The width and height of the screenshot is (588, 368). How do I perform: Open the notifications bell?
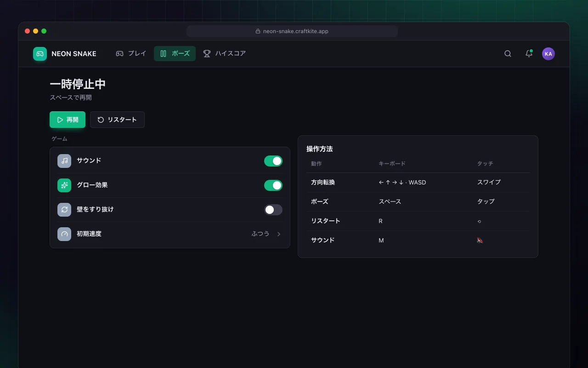529,54
